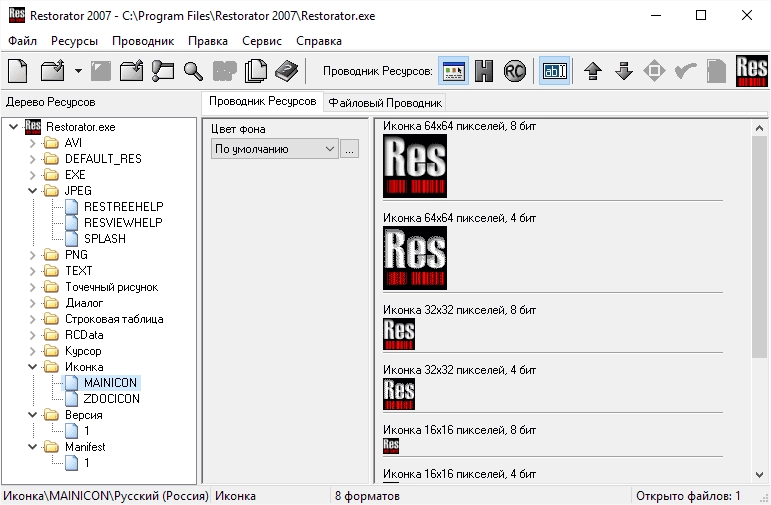Select item 1 under Версия
771x505 pixels.
click(87, 431)
